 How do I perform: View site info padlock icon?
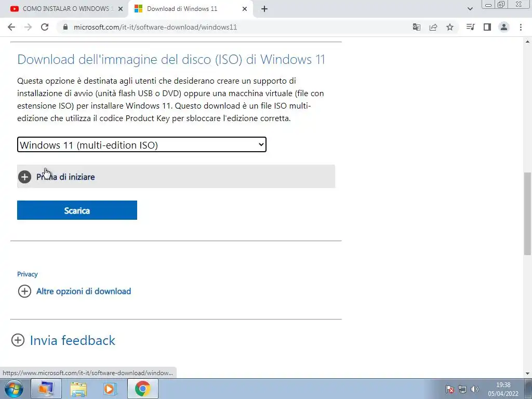pyautogui.click(x=65, y=27)
